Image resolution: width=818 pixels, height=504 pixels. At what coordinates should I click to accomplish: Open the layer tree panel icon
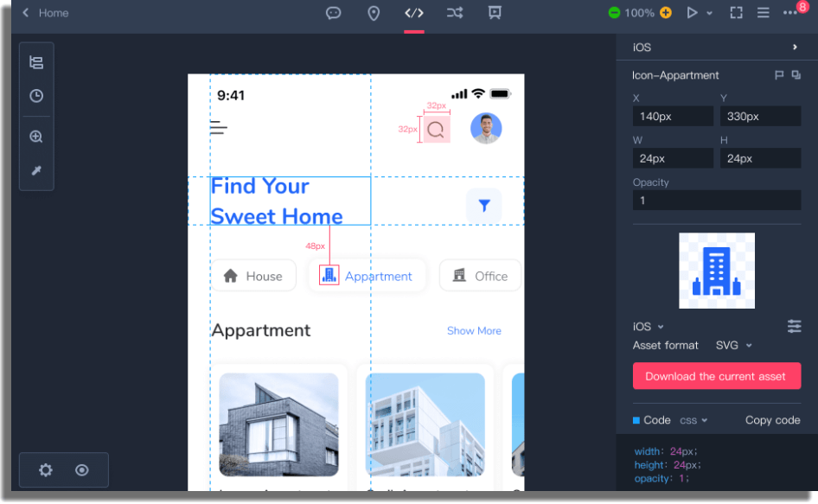[36, 62]
